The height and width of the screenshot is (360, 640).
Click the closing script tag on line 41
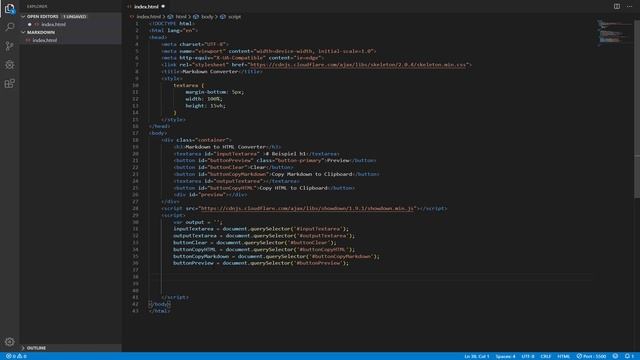[175, 297]
